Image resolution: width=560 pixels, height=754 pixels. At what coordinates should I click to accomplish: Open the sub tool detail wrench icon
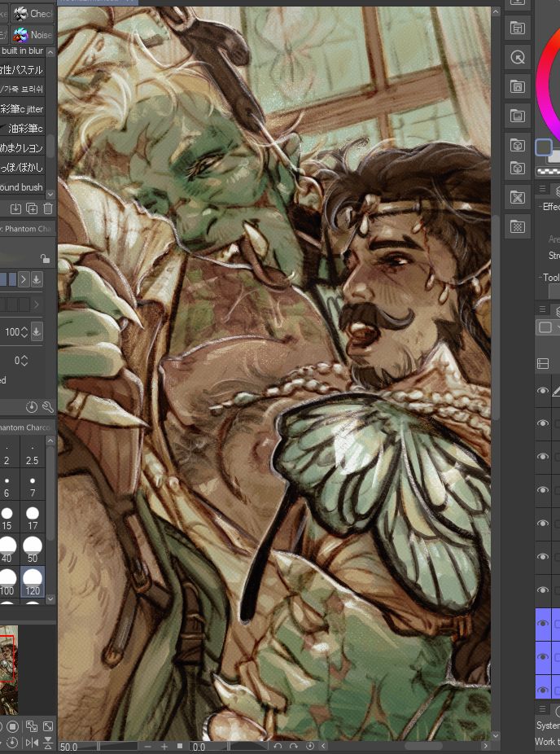(x=47, y=408)
